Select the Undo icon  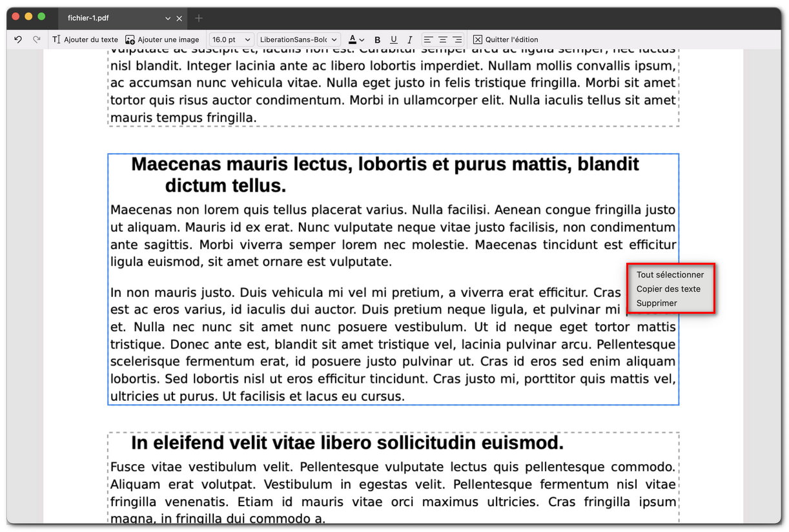[x=18, y=39]
